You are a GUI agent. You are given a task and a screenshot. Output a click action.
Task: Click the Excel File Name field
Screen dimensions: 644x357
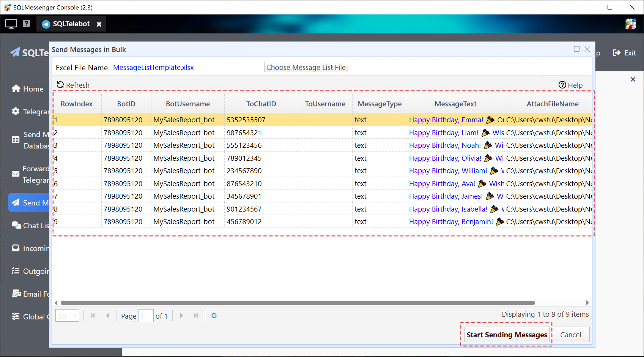coord(187,68)
